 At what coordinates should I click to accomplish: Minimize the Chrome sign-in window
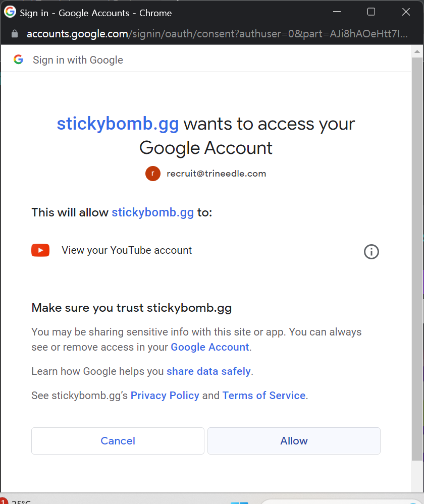coord(337,12)
